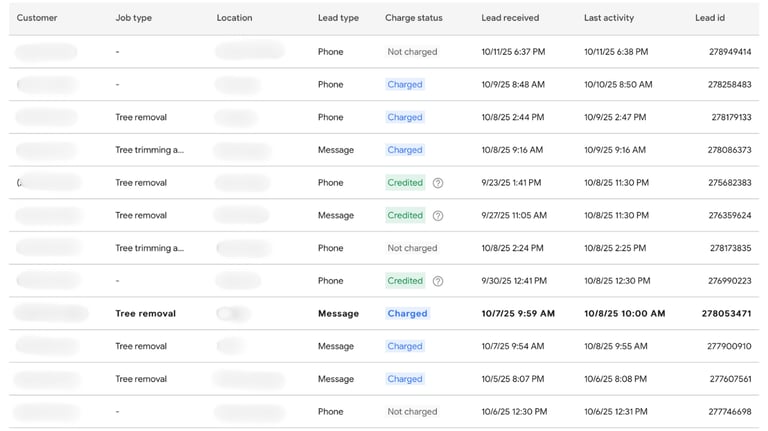Image resolution: width=768 pixels, height=431 pixels.
Task: Click lead received 10/6/25 12:30 PM
Action: pyautogui.click(x=514, y=412)
